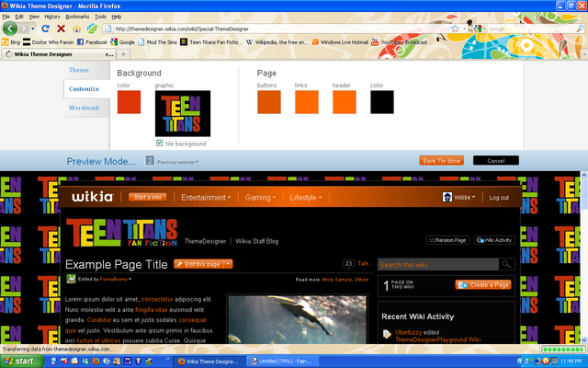Switch to the Theme tab
This screenshot has width=588, height=368.
[79, 70]
